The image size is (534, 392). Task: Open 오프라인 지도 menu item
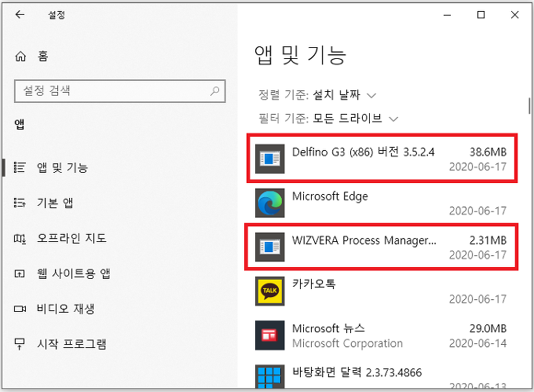72,238
